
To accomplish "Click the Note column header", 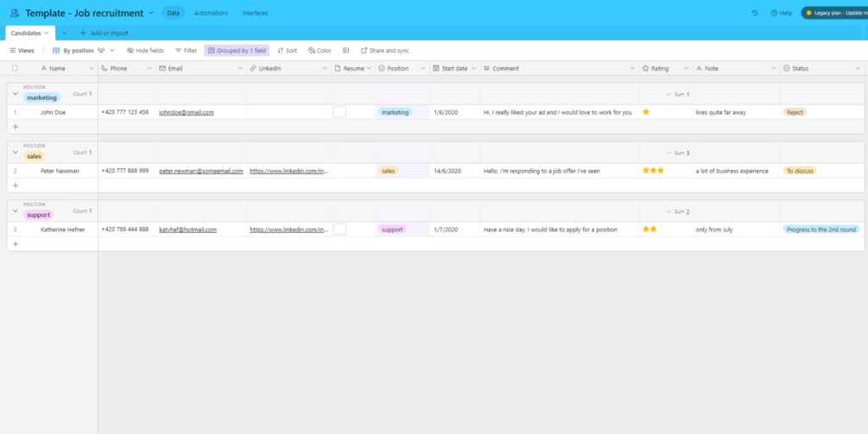I will 736,68.
